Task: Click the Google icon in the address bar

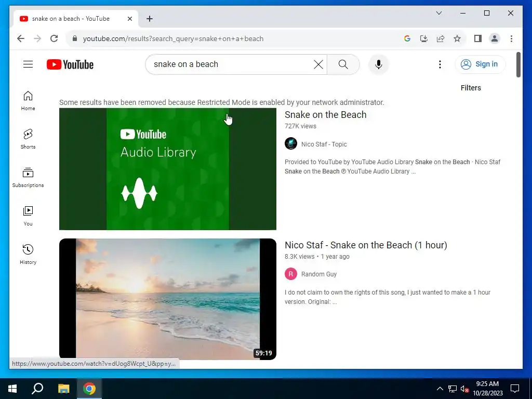Action: click(x=407, y=38)
